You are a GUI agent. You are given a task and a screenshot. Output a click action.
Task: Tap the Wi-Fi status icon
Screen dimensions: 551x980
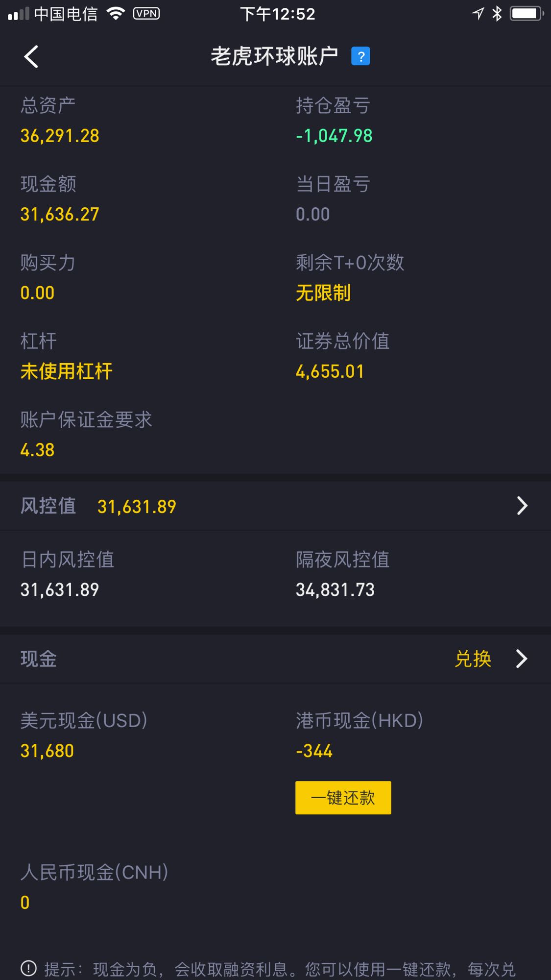pos(116,14)
